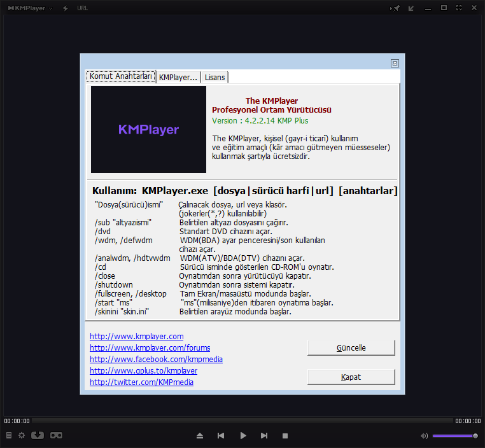Click the /fullscreen, /desktop command text
The height and width of the screenshot is (448, 485).
[x=130, y=294]
